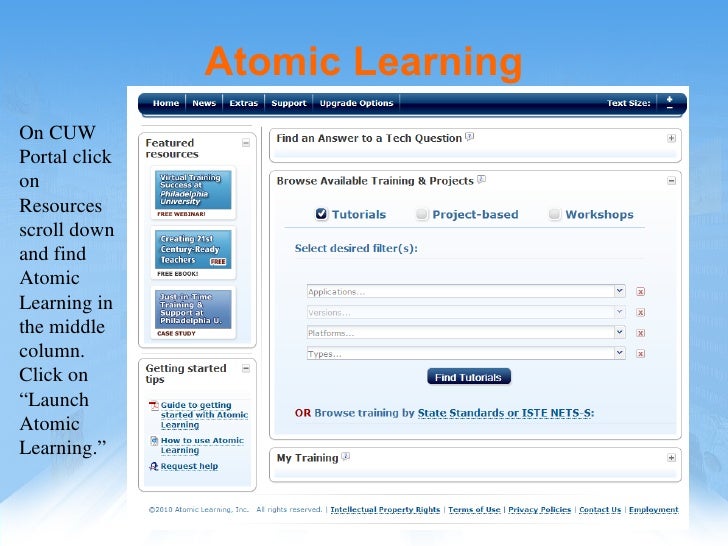Clear the Versions filter with red X
The width and height of the screenshot is (728, 546).
641,312
